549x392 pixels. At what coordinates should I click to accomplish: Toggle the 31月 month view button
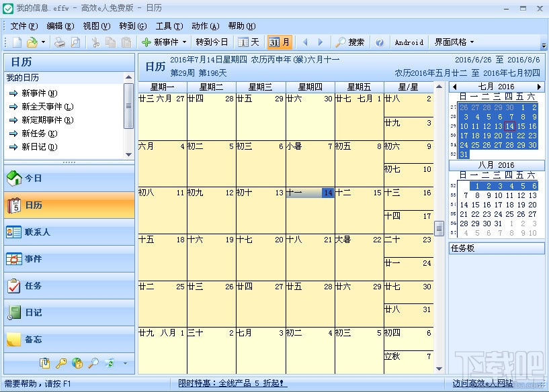pos(279,42)
